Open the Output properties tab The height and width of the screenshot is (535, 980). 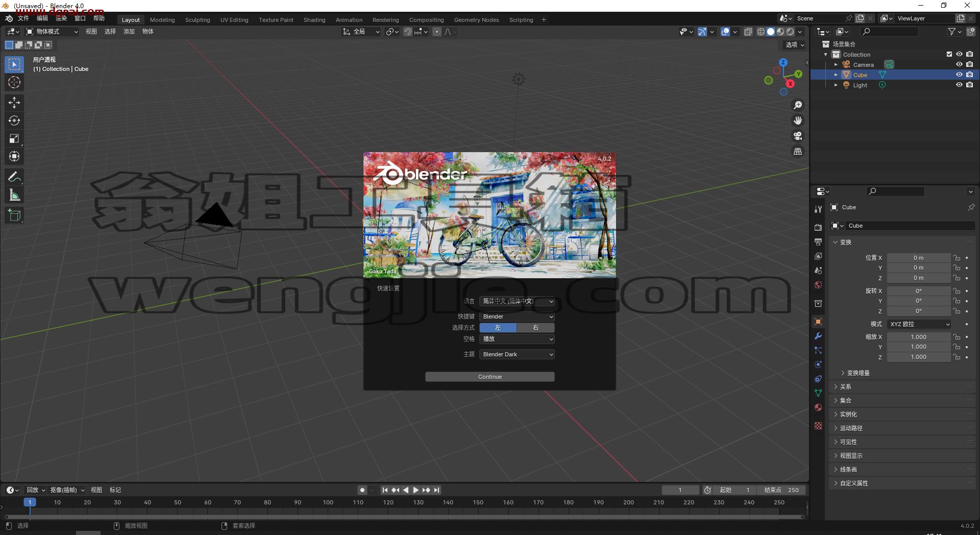[x=818, y=241]
